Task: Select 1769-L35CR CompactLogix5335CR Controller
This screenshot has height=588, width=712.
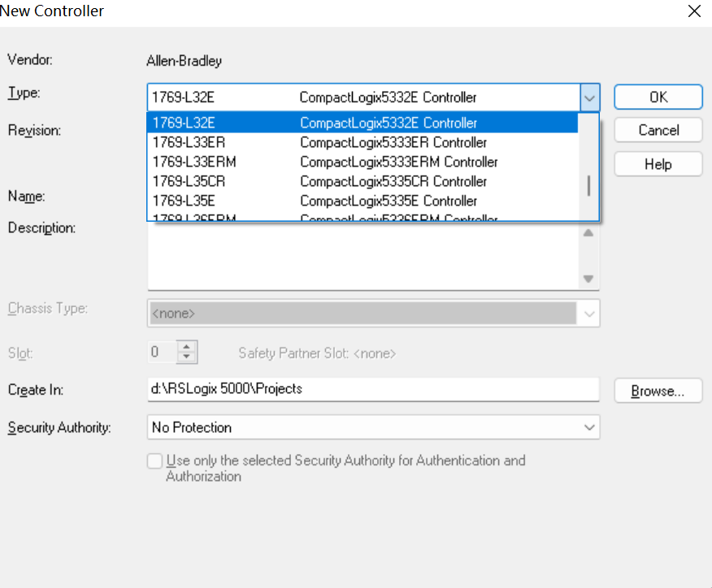Action: pyautogui.click(x=362, y=181)
